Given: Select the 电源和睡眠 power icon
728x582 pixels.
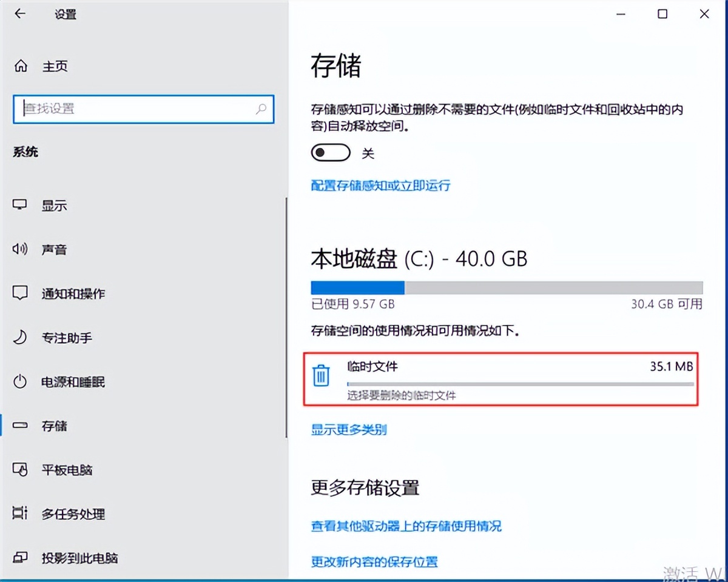Looking at the screenshot, I should [20, 382].
